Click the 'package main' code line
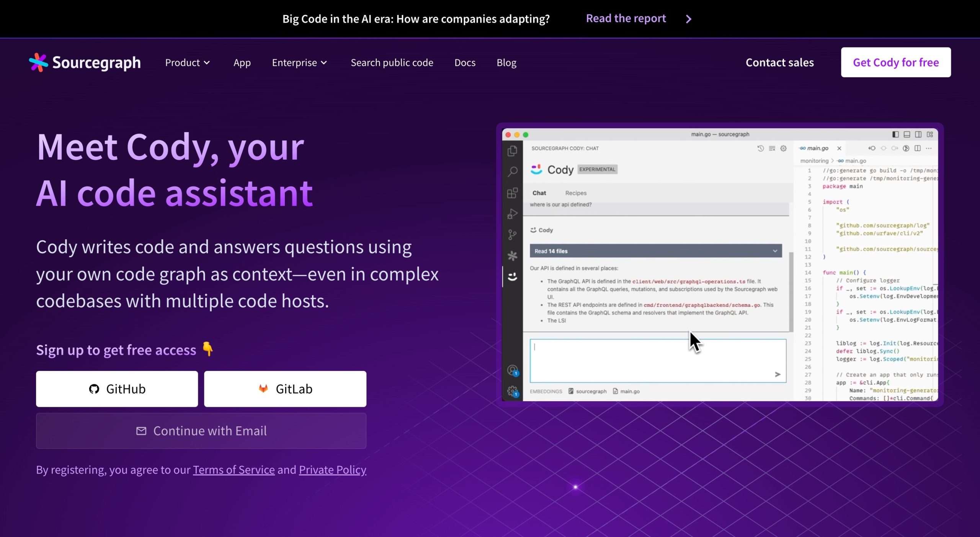This screenshot has height=537, width=980. tap(843, 186)
